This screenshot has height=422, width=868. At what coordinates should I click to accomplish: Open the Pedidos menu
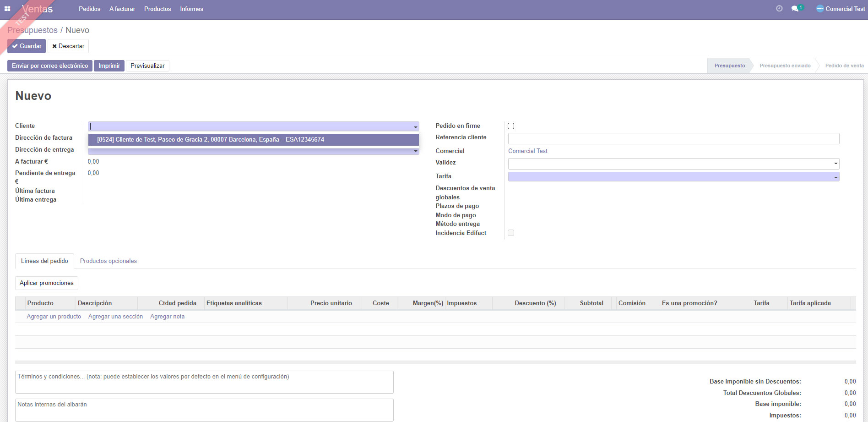89,9
